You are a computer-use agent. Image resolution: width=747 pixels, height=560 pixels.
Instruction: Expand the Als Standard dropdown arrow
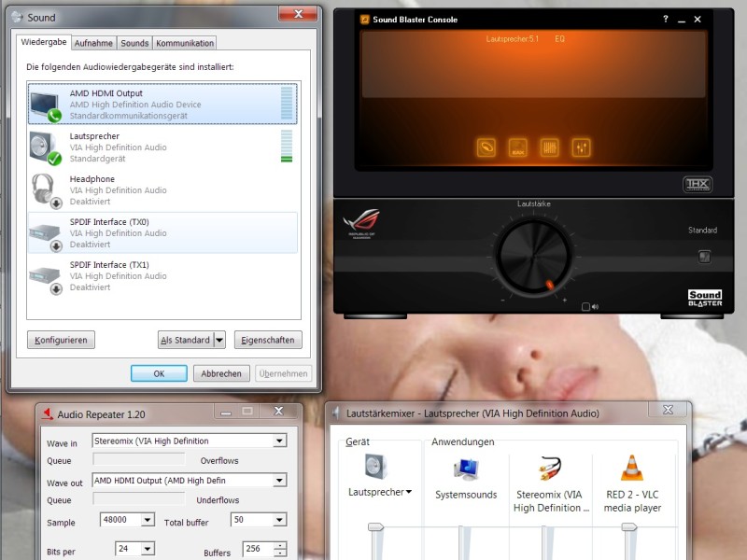[219, 340]
